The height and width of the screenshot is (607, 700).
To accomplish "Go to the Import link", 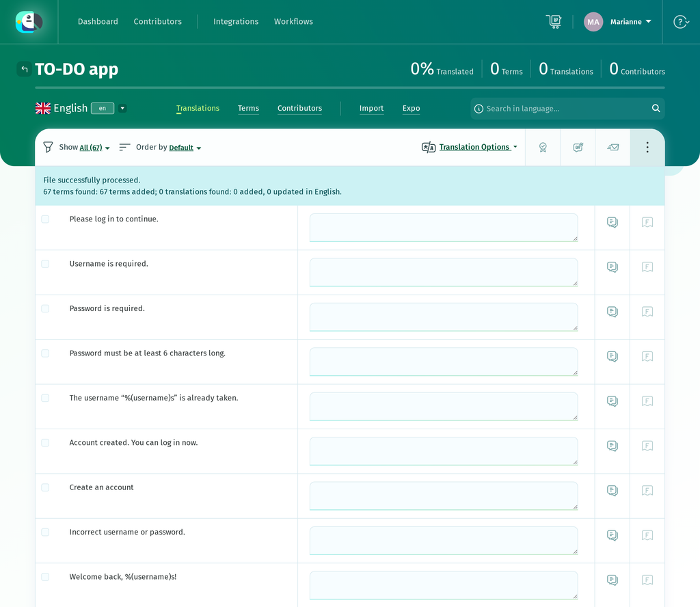I will click(x=371, y=108).
